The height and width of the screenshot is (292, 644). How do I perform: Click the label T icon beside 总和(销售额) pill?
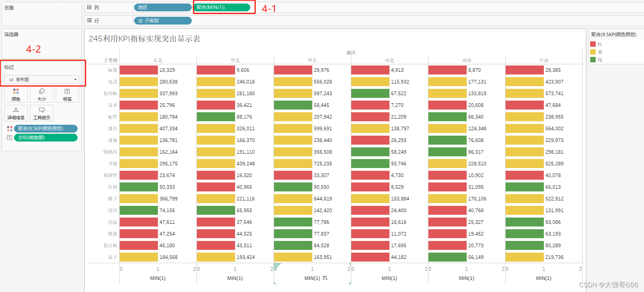10,138
